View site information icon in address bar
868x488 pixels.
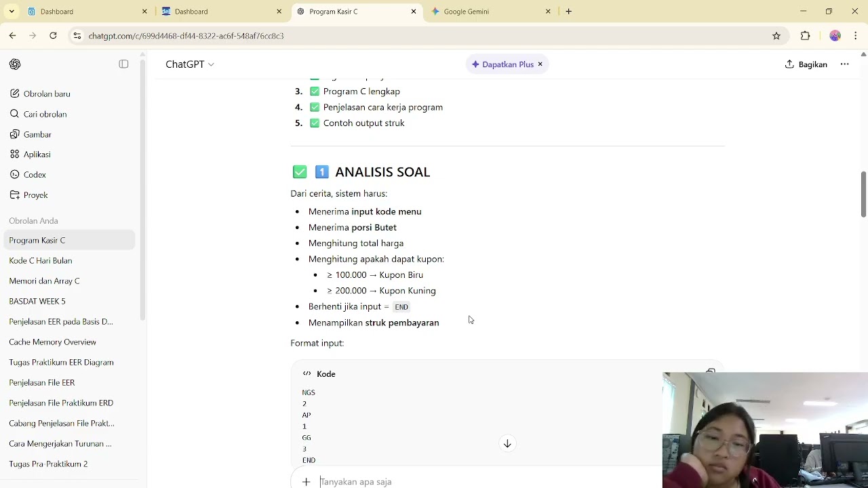77,36
